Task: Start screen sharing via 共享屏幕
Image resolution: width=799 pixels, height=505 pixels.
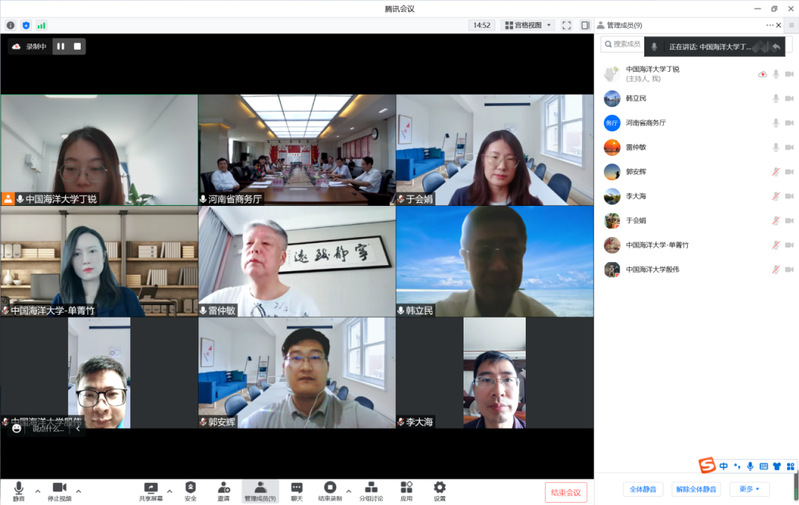Action: point(151,490)
